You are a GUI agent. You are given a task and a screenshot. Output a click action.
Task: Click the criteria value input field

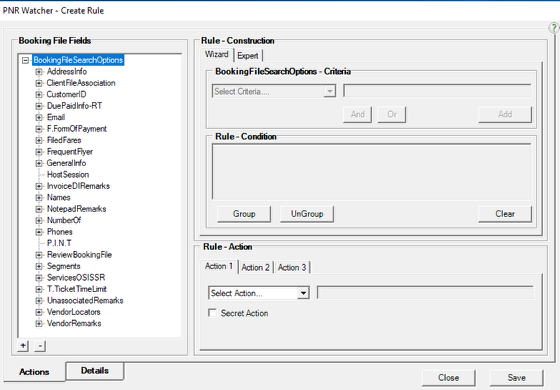pyautogui.click(x=437, y=91)
